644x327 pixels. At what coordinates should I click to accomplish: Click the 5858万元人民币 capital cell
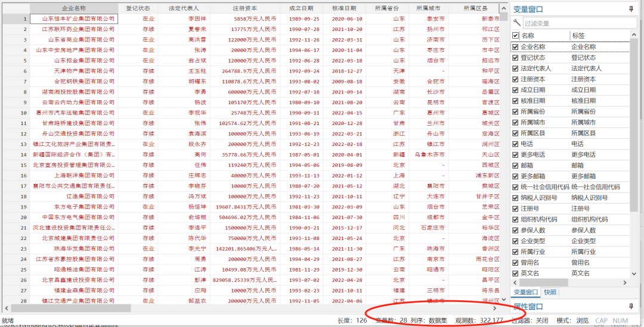[245, 19]
